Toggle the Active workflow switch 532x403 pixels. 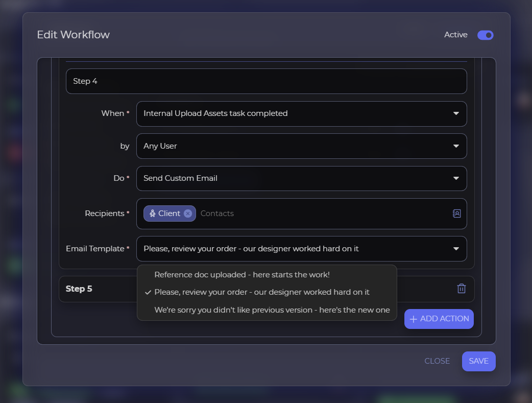485,35
